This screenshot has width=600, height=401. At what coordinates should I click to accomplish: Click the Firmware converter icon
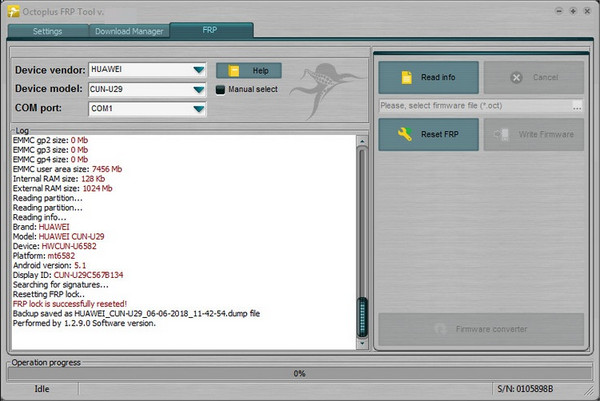click(440, 328)
